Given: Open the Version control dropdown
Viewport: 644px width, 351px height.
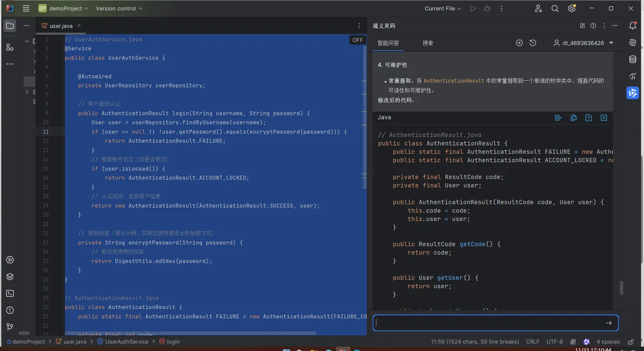Looking at the screenshot, I should 119,8.
